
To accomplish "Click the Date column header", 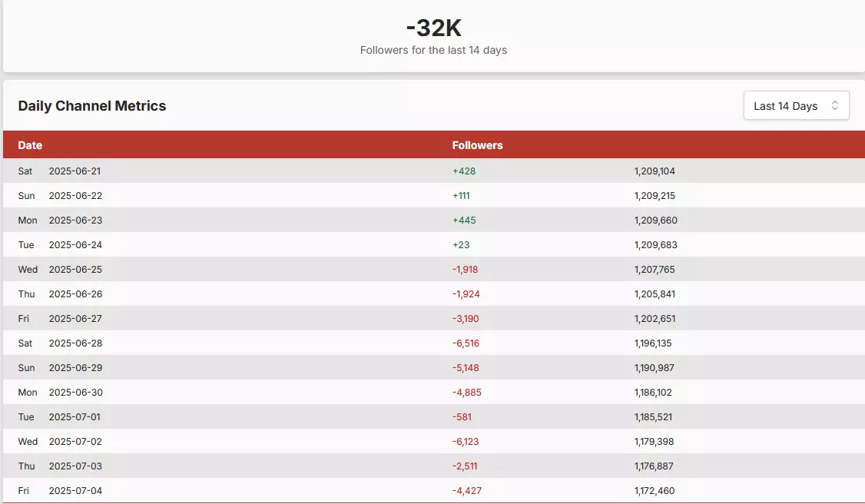I will [x=30, y=145].
